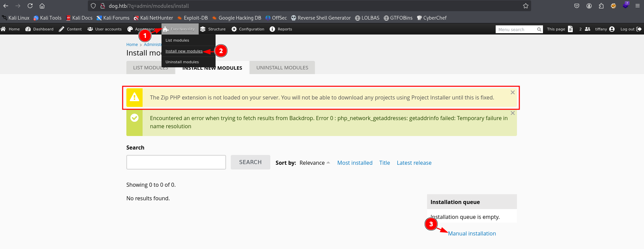Select Uninstall modules from the dropdown
Image resolution: width=644 pixels, height=249 pixels.
pyautogui.click(x=182, y=62)
